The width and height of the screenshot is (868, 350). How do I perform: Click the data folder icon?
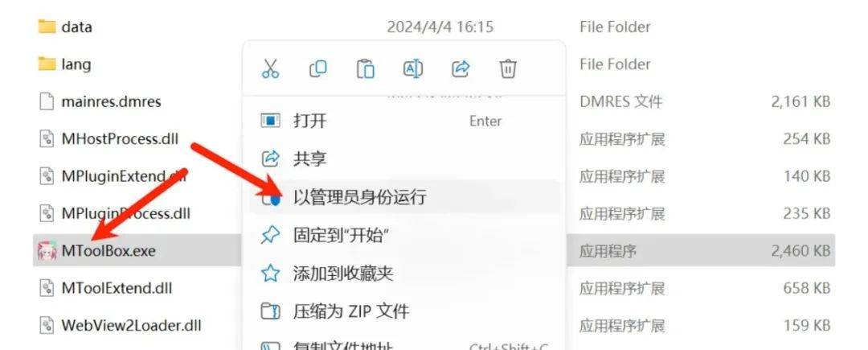(x=47, y=27)
